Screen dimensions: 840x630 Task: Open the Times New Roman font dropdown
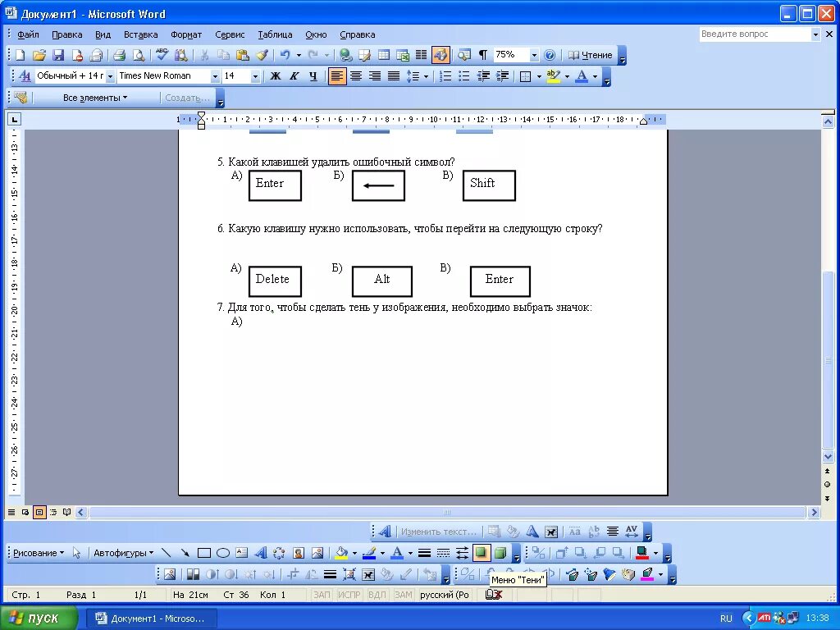coord(215,76)
